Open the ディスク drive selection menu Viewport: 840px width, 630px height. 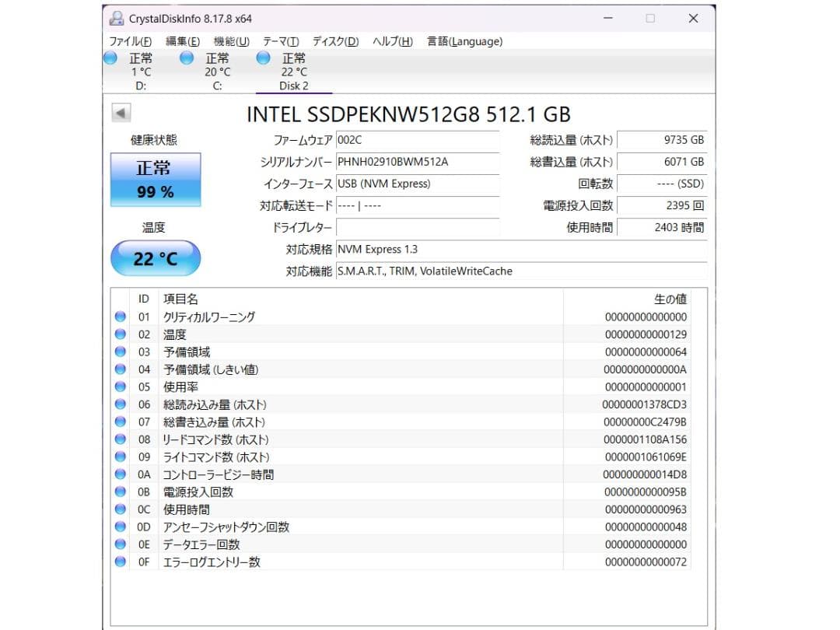coord(334,41)
